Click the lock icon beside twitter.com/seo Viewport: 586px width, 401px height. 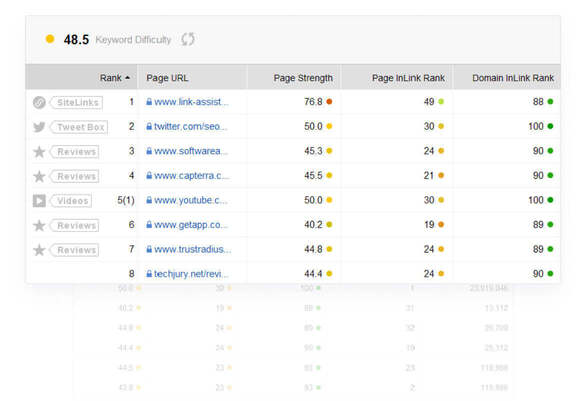[x=149, y=126]
